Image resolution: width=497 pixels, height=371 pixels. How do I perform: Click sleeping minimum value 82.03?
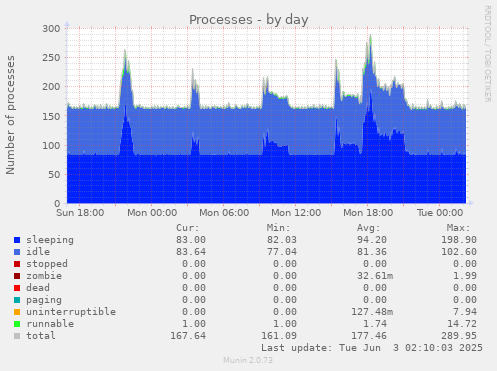(x=282, y=240)
